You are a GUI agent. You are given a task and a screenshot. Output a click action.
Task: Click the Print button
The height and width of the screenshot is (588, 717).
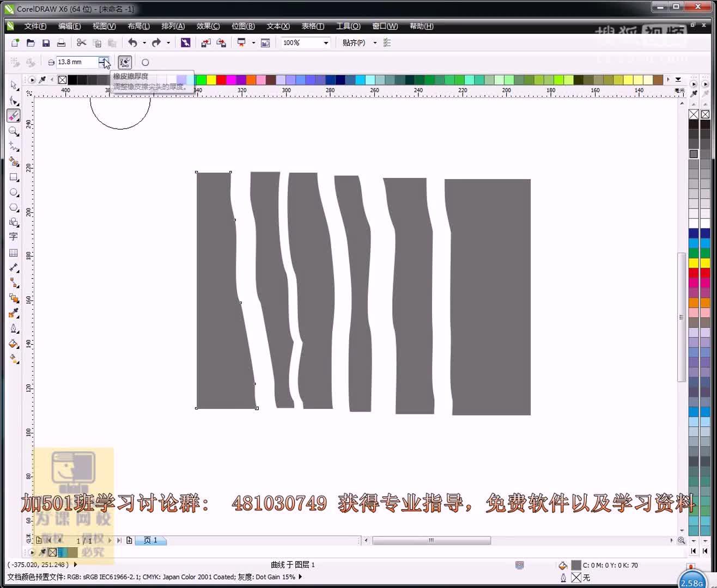tap(62, 42)
